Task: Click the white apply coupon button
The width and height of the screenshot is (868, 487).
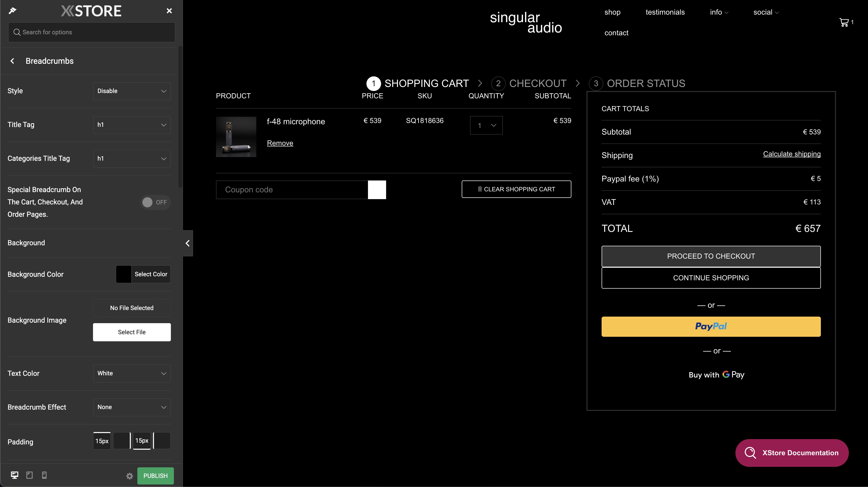Action: [x=377, y=190]
